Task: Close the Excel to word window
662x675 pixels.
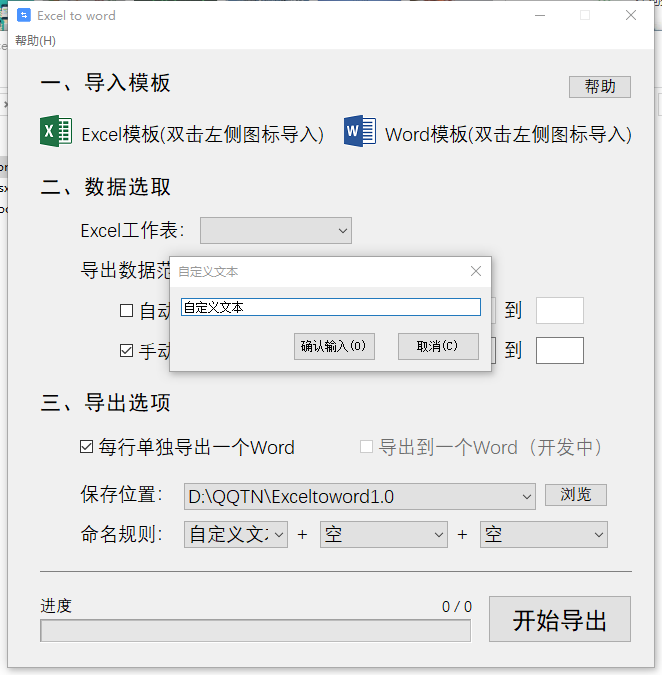Action: pyautogui.click(x=631, y=15)
